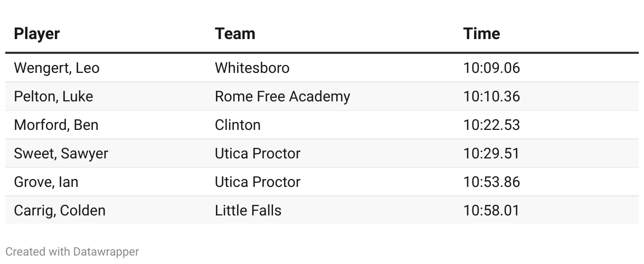644x264 pixels.
Task: Click the 10:58.01 time value
Action: pos(491,211)
